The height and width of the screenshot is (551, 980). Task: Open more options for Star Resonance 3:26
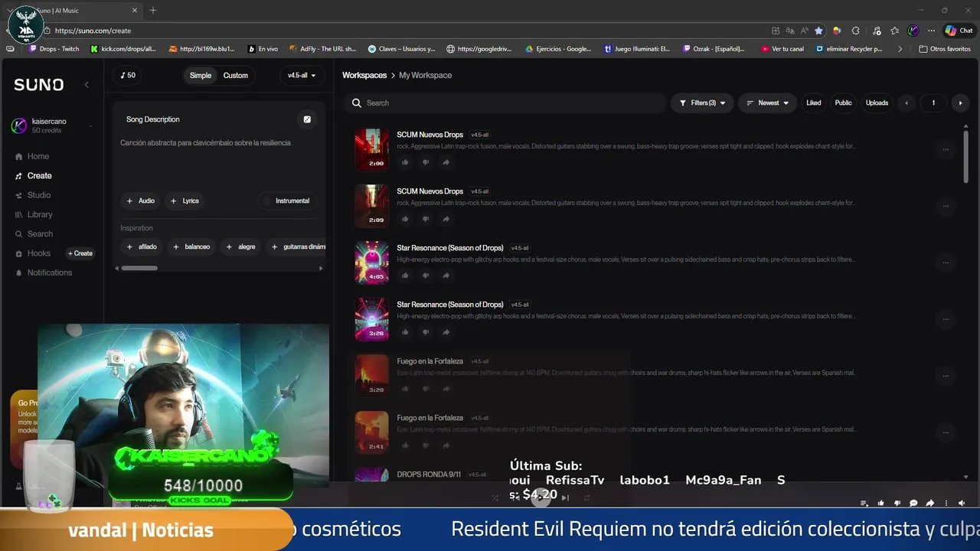(x=946, y=319)
